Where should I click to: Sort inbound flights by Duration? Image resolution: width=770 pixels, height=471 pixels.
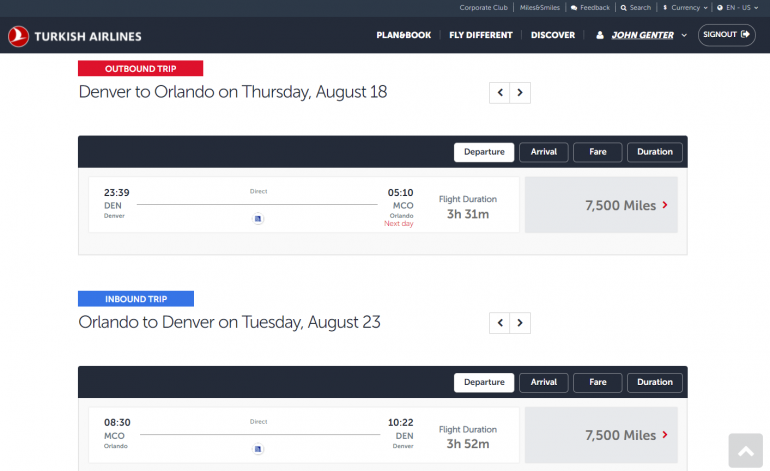(x=655, y=382)
